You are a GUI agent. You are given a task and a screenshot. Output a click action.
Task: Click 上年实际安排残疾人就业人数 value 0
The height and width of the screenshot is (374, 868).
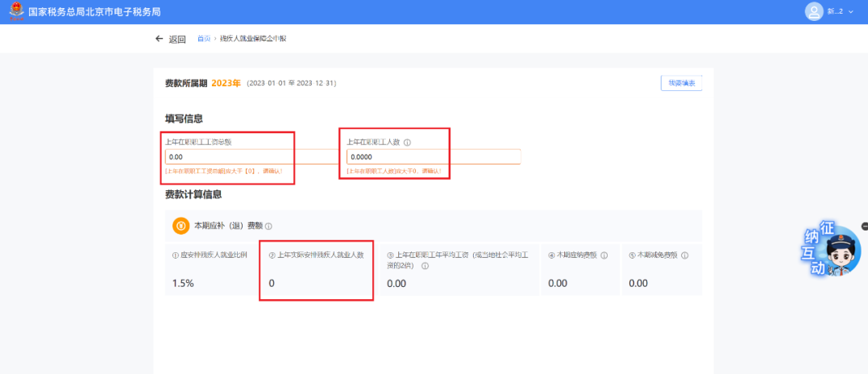click(272, 283)
